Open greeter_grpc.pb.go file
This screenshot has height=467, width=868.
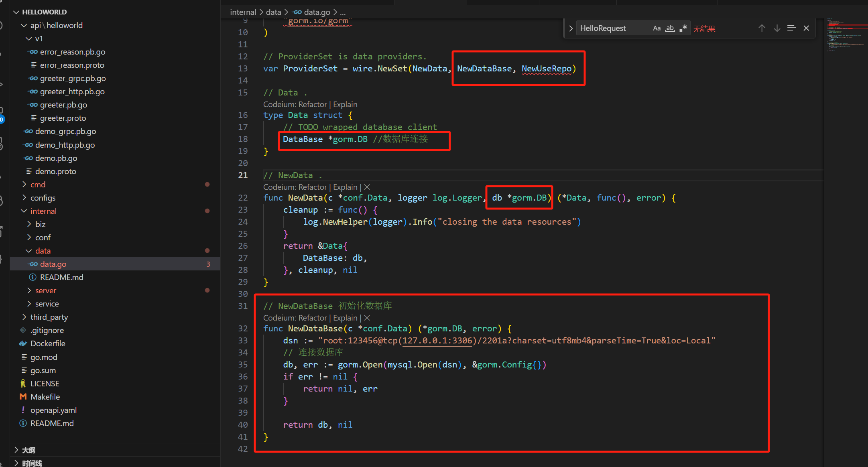tap(73, 78)
